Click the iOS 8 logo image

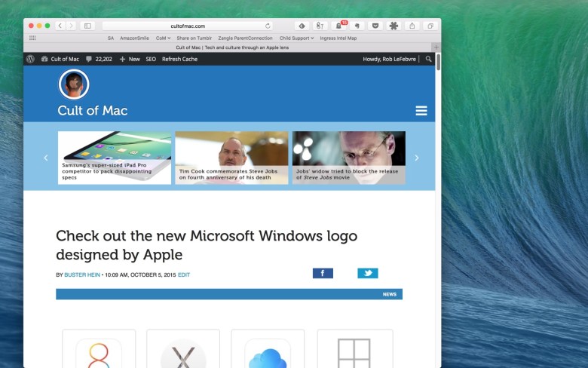[99, 353]
